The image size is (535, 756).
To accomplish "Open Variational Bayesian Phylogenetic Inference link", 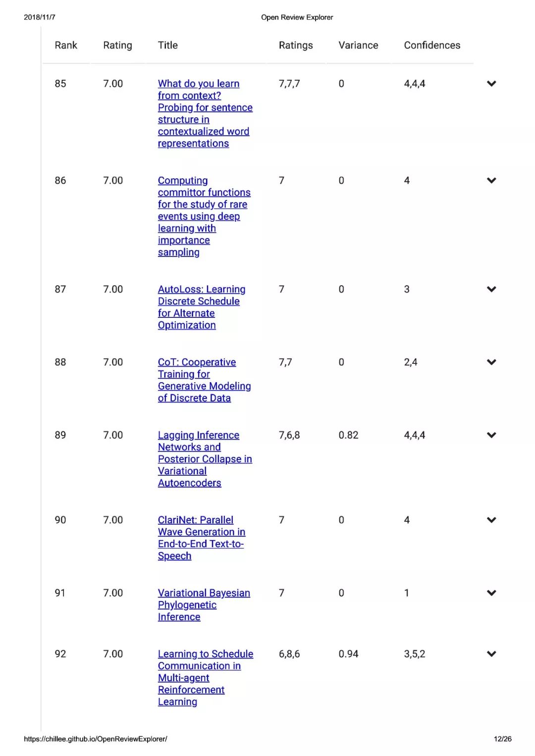I will tap(204, 605).
